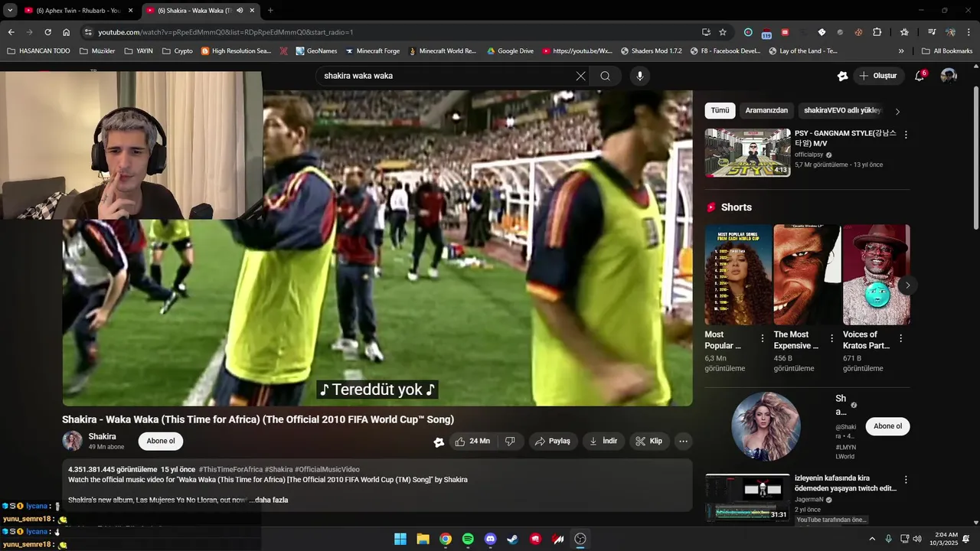Clear the search box with the X
Screen dimensions: 980x551
[x=580, y=76]
